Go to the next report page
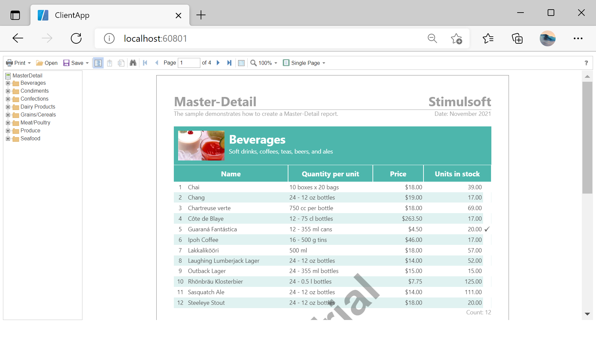Image resolution: width=596 pixels, height=364 pixels. coord(218,63)
